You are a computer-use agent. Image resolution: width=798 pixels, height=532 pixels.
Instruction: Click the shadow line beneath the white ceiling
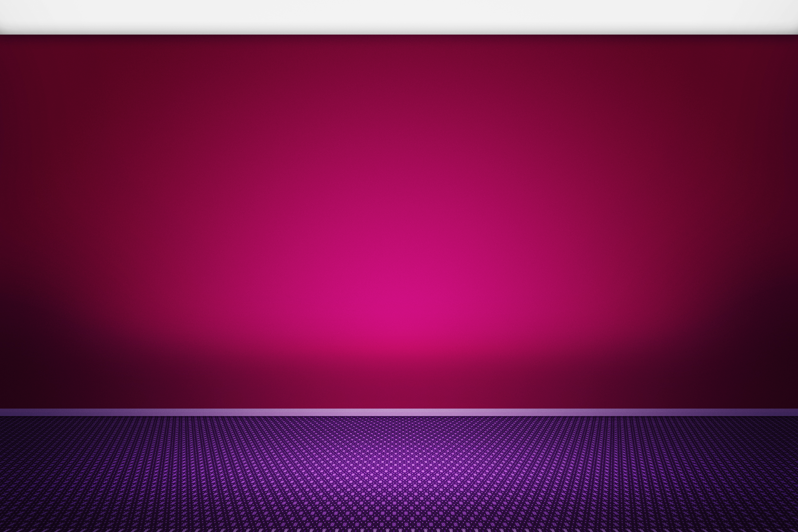click(399, 33)
